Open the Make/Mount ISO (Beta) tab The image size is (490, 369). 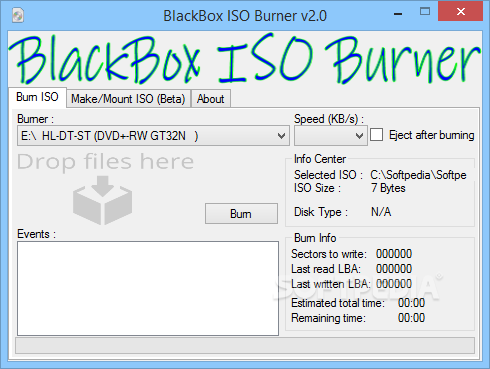point(128,99)
